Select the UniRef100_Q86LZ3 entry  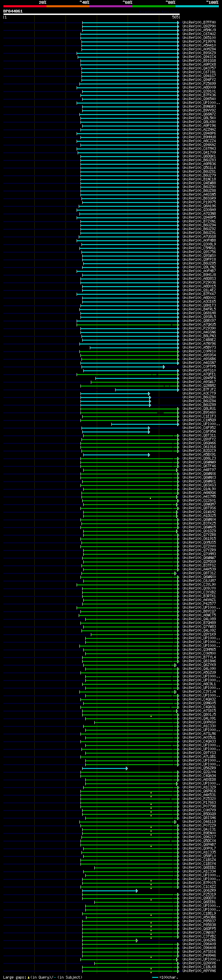[x=199, y=459]
